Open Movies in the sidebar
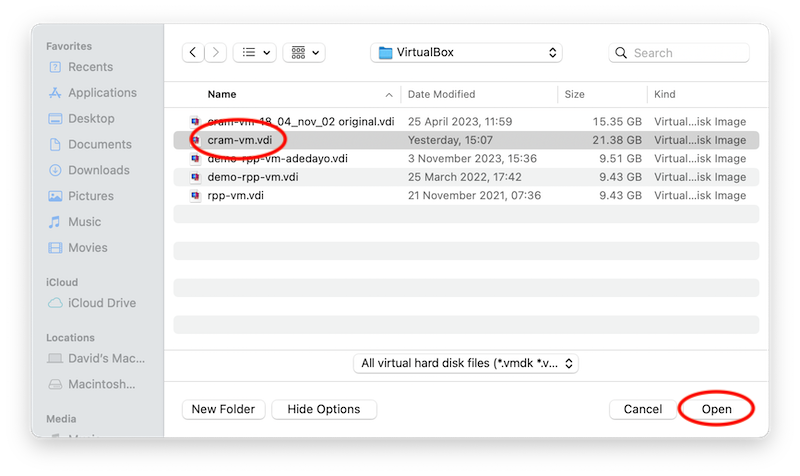Screen dimensions: 800x476 click(x=88, y=247)
